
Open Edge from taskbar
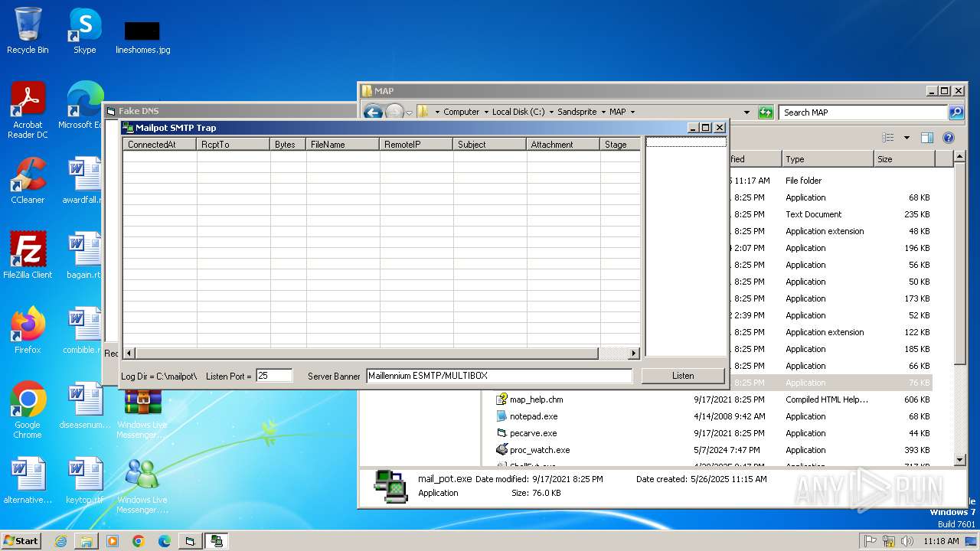[x=165, y=541]
